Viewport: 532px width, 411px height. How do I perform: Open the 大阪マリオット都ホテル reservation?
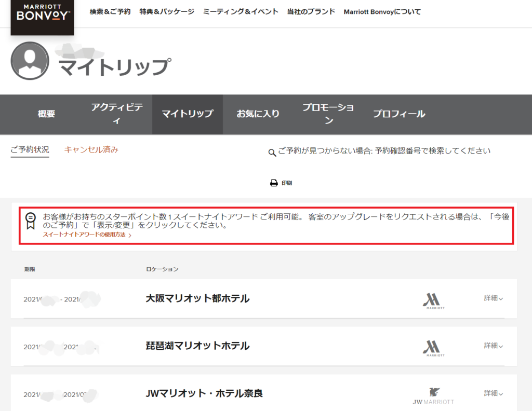tap(197, 299)
